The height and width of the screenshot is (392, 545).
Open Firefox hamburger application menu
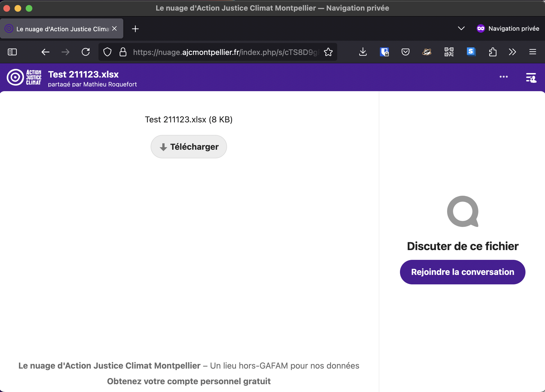[x=532, y=52]
